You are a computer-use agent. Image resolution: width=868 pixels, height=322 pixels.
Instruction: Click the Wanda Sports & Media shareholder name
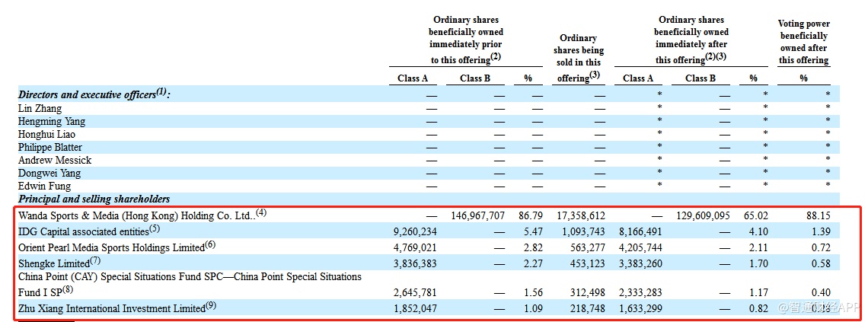tap(139, 215)
